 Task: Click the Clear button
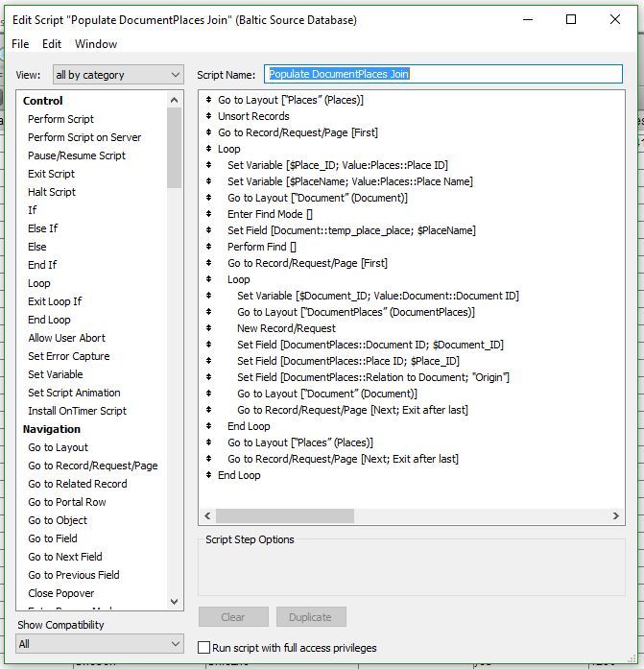(233, 617)
